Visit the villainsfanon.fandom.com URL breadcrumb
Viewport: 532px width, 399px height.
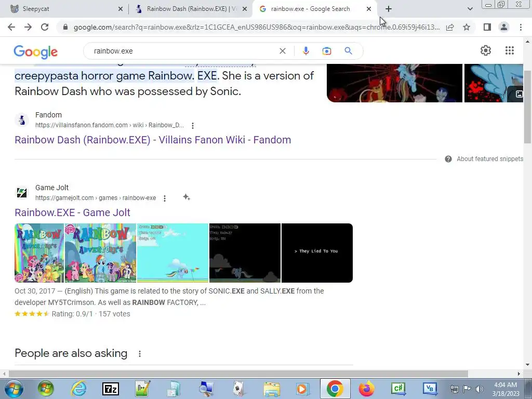click(x=109, y=125)
